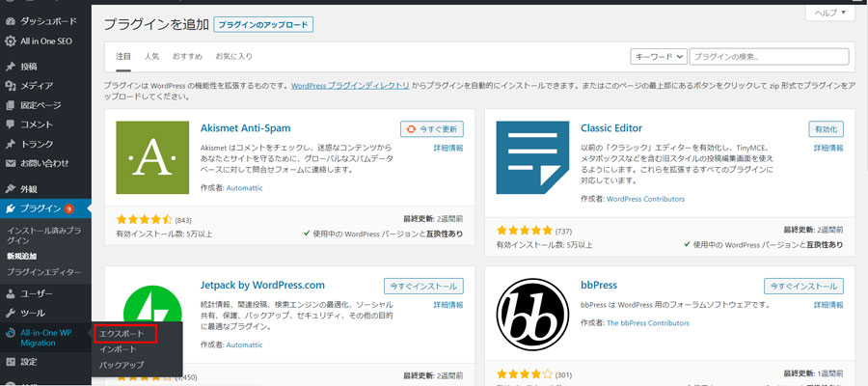The height and width of the screenshot is (386, 868).
Task: Open the キーワード search type dropdown
Action: click(x=659, y=57)
